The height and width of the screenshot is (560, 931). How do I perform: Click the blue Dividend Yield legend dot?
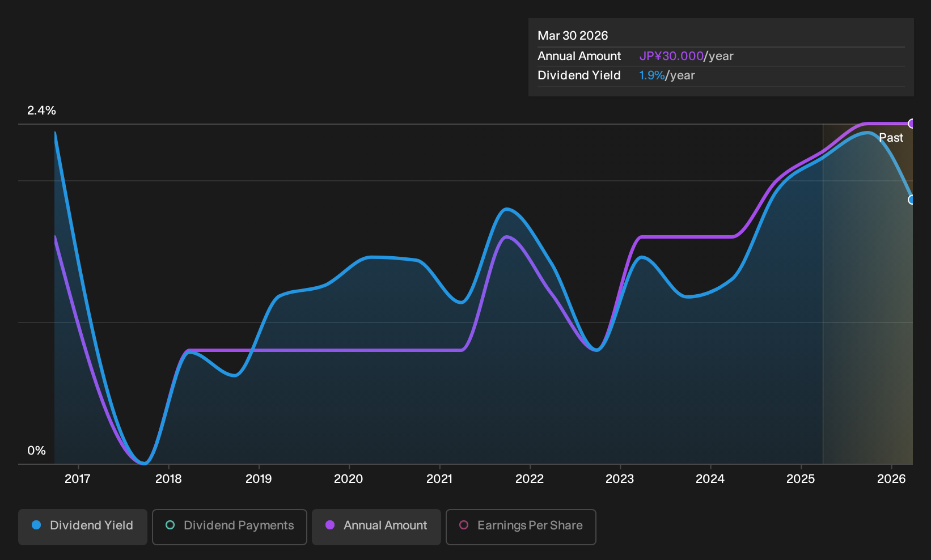(36, 525)
